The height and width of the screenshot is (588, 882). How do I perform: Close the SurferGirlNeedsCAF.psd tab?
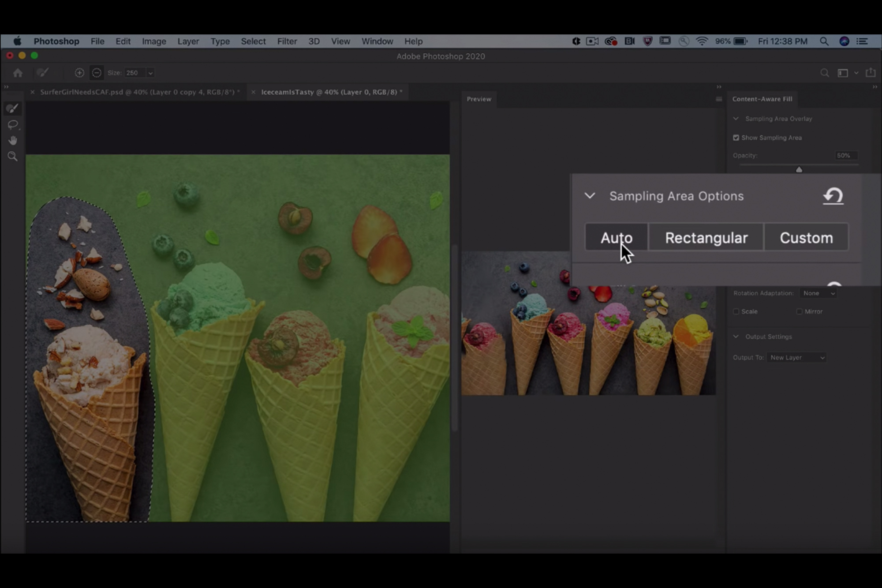[33, 92]
